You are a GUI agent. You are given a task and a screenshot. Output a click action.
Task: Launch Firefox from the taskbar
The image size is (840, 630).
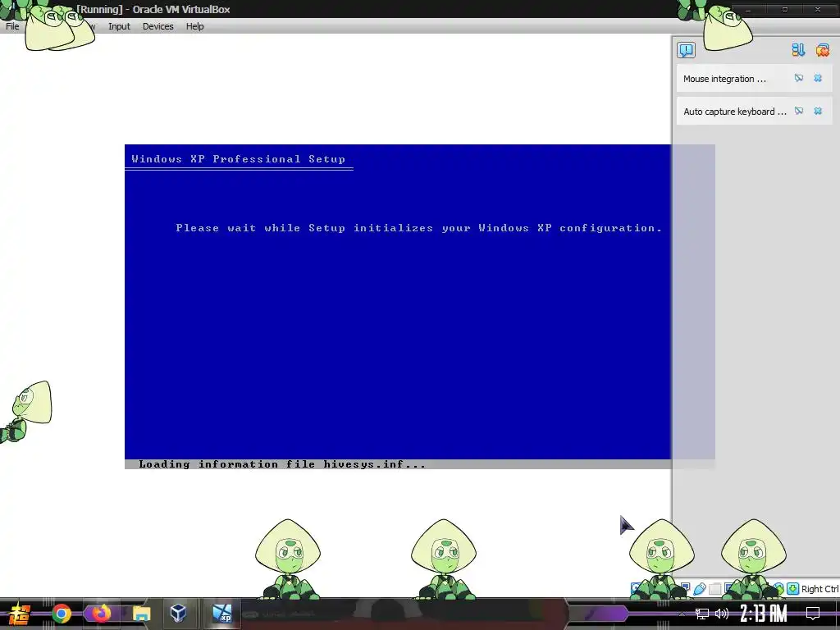101,613
